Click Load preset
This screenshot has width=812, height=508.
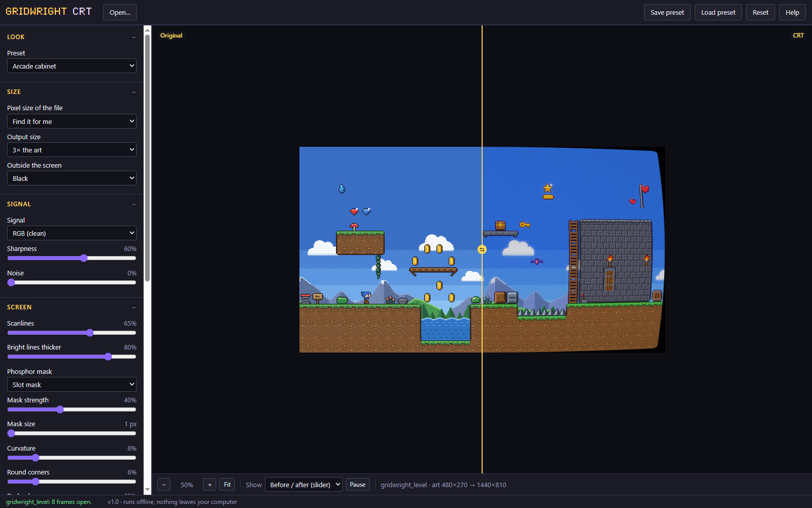(x=718, y=12)
